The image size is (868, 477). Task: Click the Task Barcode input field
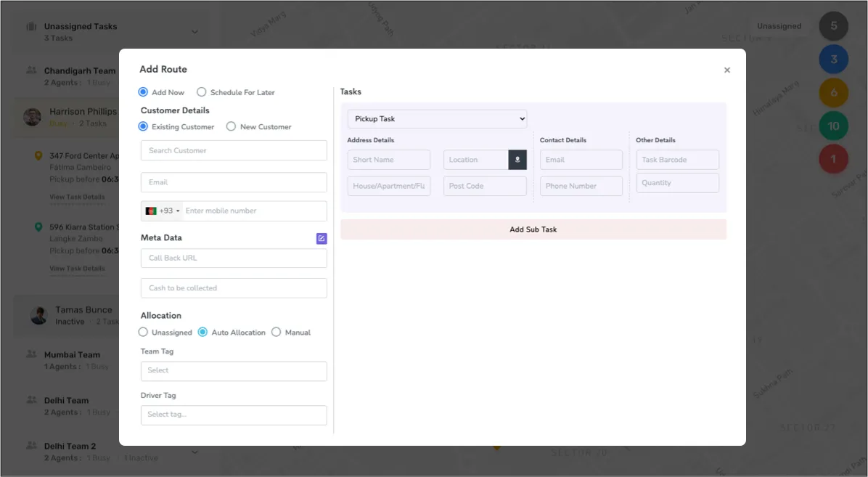pos(677,160)
